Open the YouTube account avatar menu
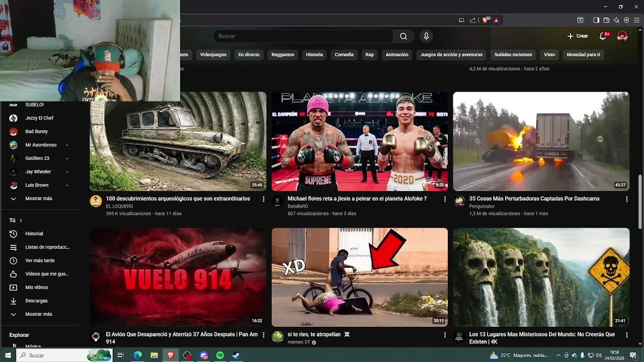 (622, 36)
